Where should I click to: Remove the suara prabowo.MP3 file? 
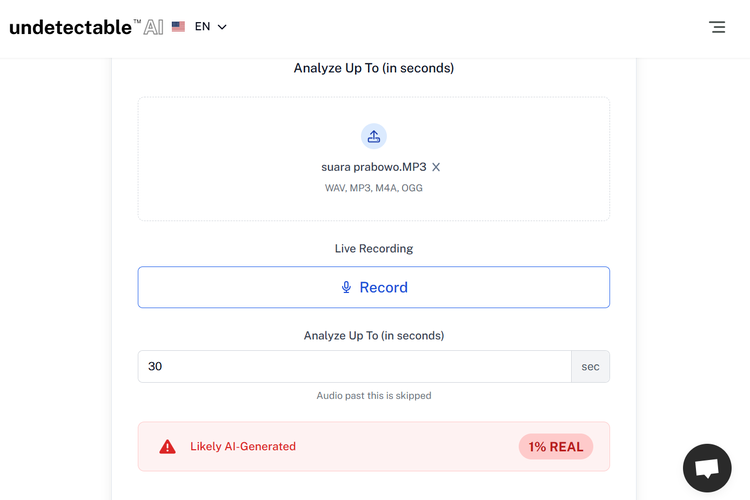tap(436, 167)
